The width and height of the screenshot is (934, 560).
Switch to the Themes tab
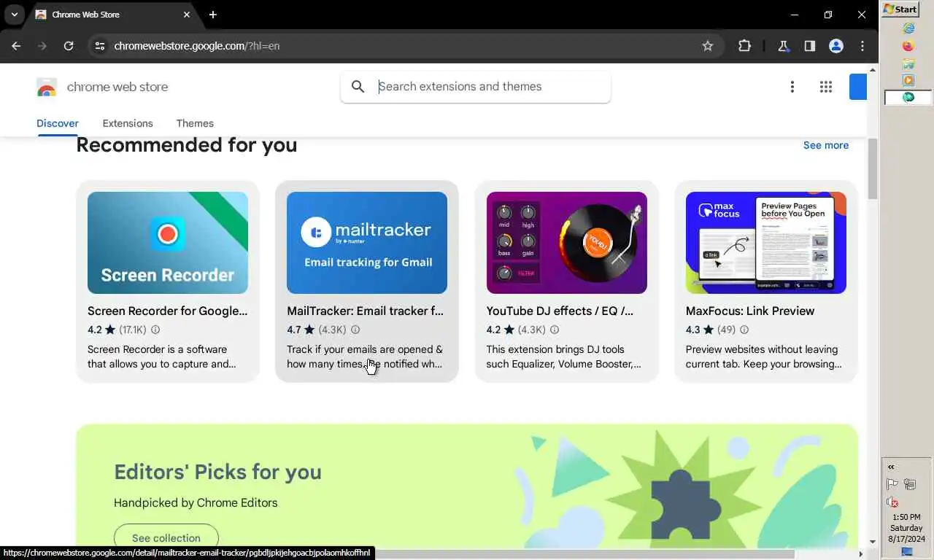click(x=195, y=123)
